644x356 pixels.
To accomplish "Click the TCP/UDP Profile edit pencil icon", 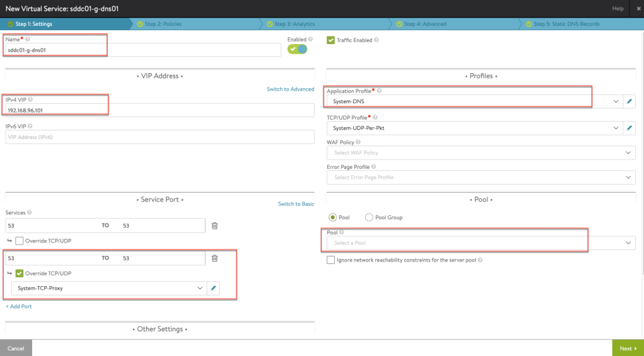I will coord(630,128).
